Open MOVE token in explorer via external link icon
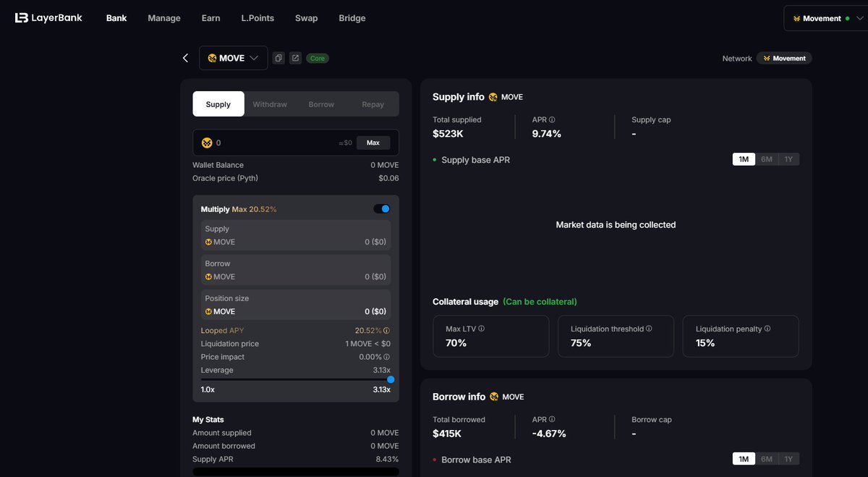868x477 pixels. [295, 58]
